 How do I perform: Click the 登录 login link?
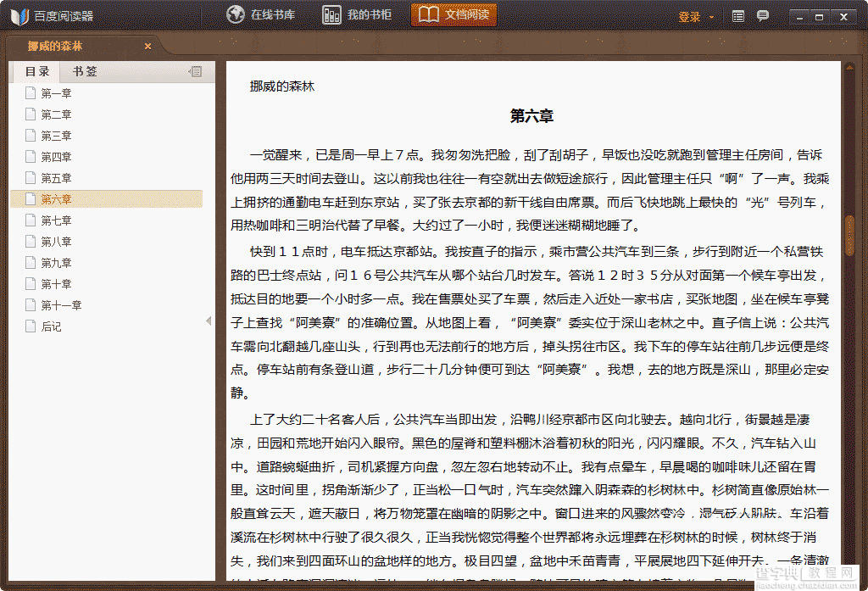[x=689, y=17]
